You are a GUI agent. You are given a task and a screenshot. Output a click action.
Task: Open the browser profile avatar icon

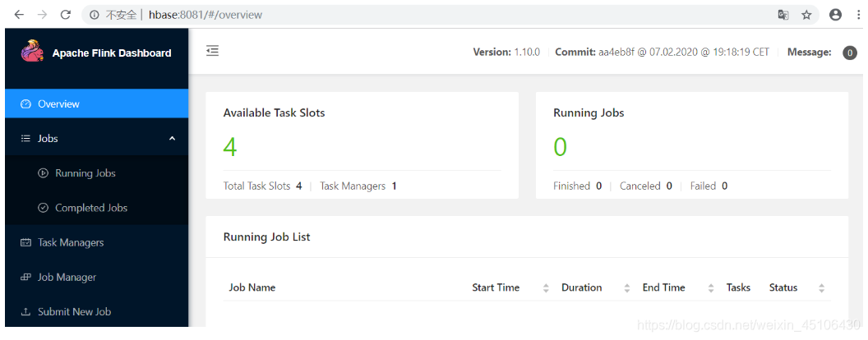tap(835, 15)
